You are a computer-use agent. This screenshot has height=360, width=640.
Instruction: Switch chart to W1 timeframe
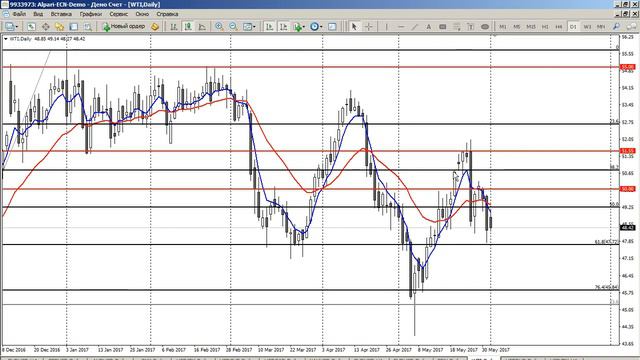coord(587,27)
